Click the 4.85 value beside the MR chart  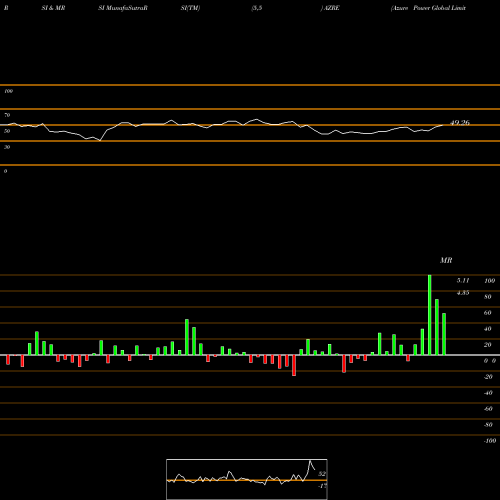coord(463,293)
